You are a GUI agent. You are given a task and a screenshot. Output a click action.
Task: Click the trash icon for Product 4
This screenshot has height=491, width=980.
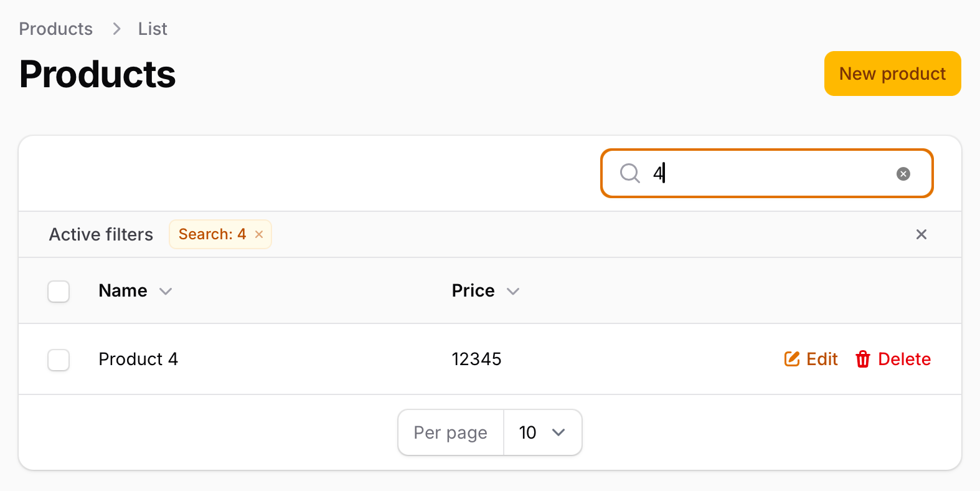pos(863,359)
